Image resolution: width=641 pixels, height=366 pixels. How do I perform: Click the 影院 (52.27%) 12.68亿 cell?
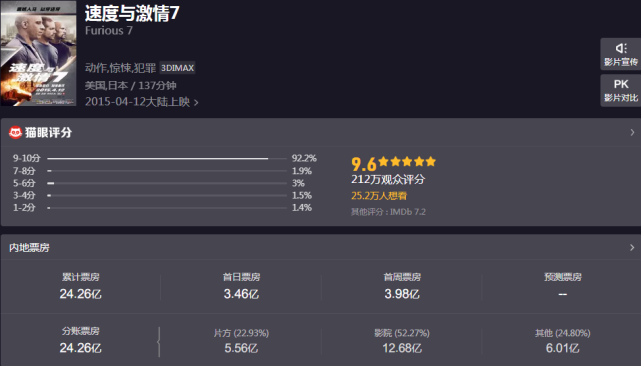(402, 341)
